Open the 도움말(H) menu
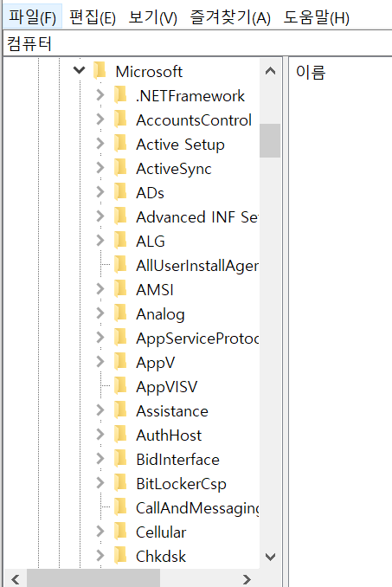The image size is (392, 587). 317,16
